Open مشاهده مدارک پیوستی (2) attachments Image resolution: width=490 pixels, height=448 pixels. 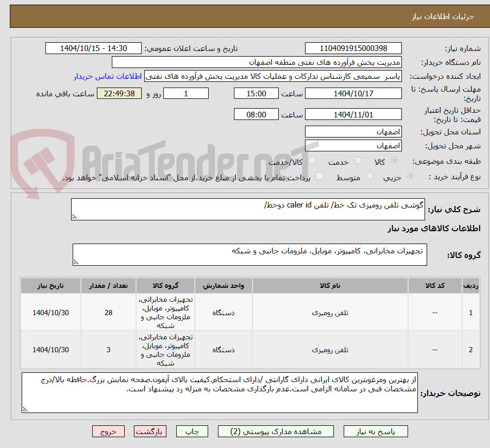coord(276,432)
